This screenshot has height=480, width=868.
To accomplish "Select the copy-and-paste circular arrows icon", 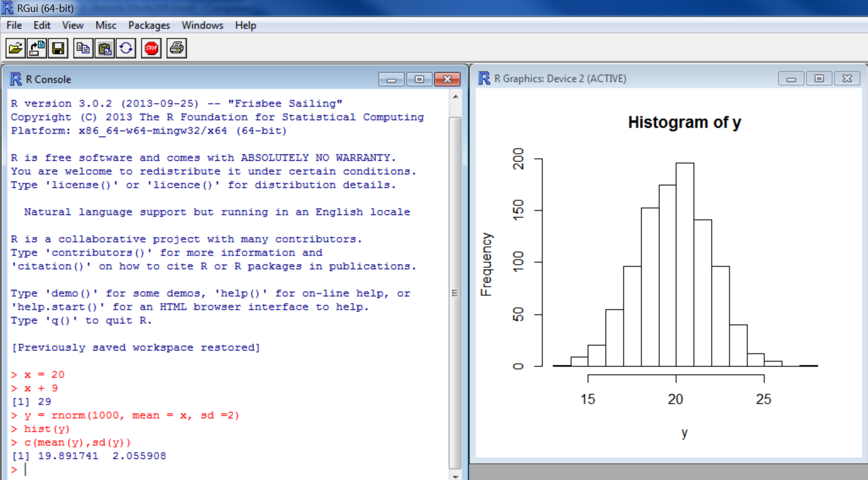I will pyautogui.click(x=125, y=48).
